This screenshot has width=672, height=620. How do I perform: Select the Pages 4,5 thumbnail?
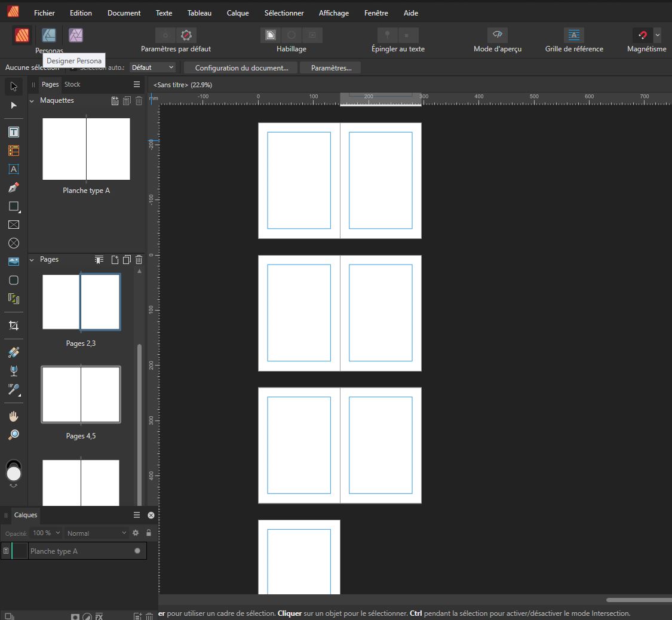point(81,395)
